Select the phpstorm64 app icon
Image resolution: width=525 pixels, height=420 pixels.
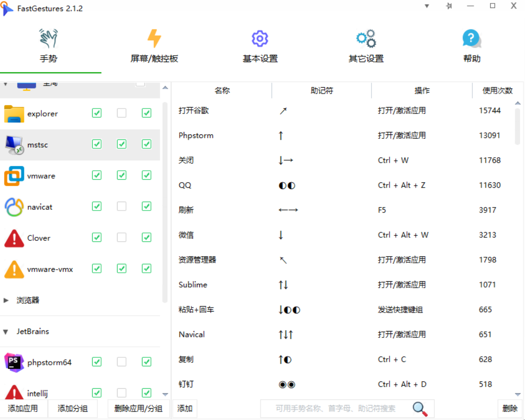pos(14,362)
